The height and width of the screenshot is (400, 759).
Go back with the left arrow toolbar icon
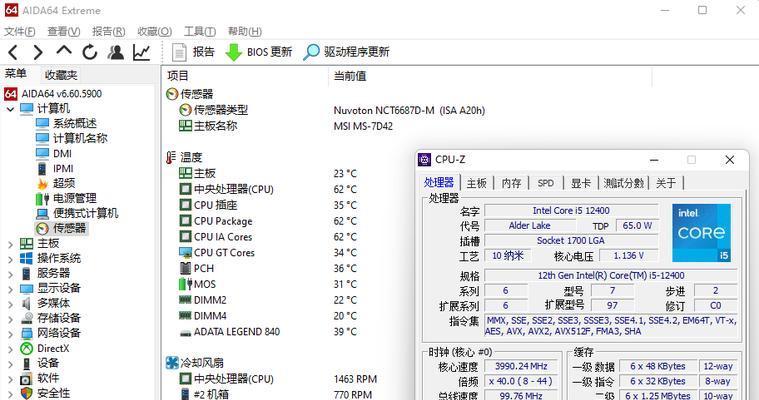coord(13,52)
